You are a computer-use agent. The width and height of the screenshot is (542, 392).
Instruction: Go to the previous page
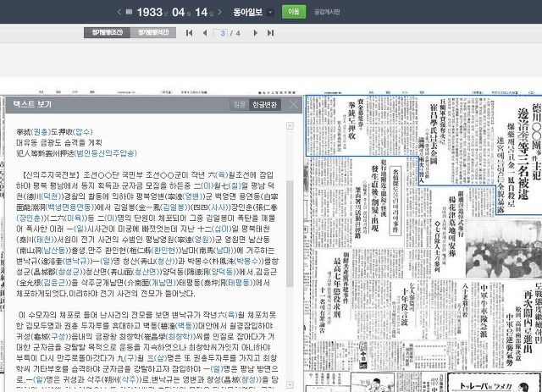(x=205, y=33)
